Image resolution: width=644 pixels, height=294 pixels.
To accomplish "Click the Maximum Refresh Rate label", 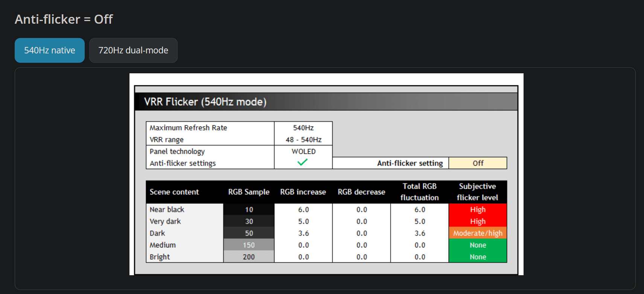I will 188,128.
